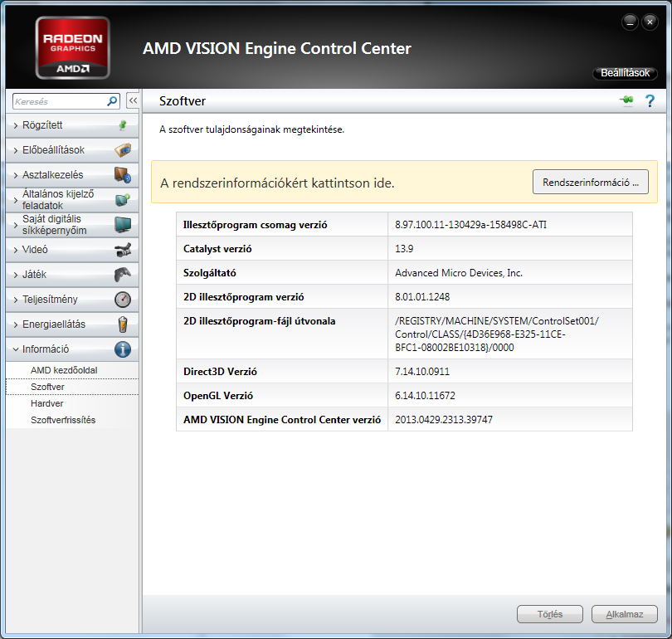Click the search magnifier icon
Viewport: 672px width, 639px height.
(112, 101)
